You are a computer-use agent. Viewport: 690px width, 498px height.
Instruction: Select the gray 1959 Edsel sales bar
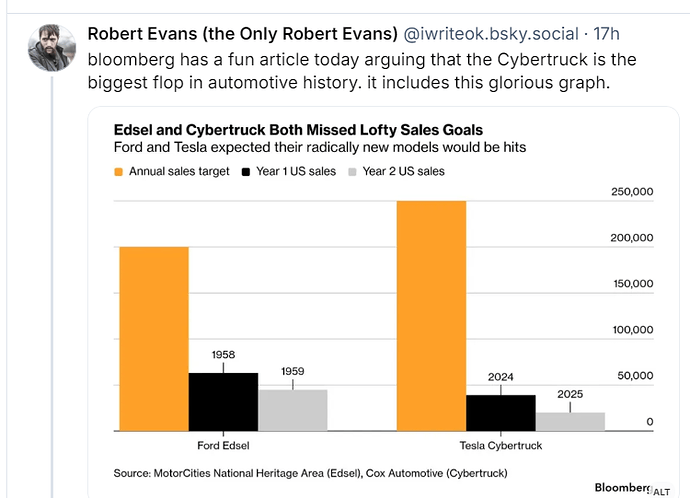(293, 410)
